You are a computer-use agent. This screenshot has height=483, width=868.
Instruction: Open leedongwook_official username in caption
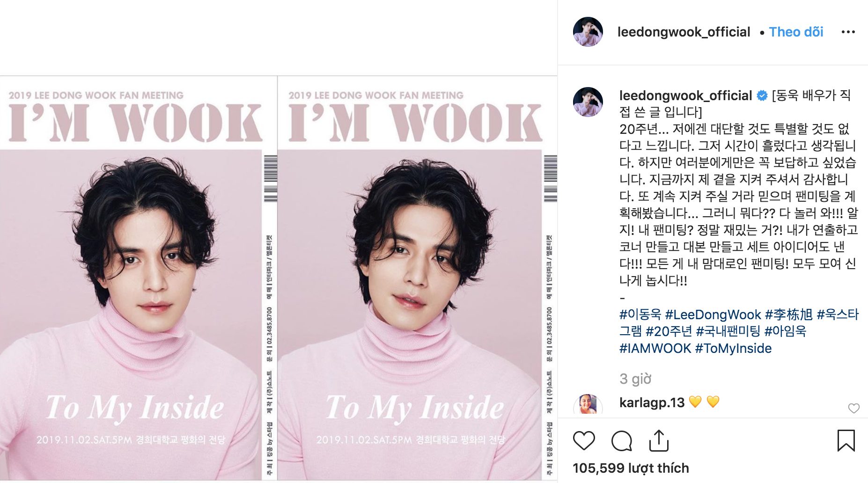[x=685, y=95]
